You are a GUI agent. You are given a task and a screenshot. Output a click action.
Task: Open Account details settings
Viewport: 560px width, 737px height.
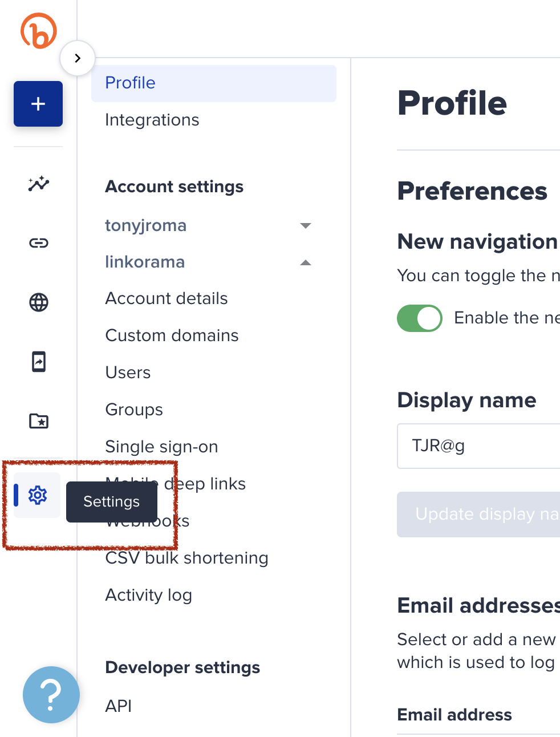point(167,298)
